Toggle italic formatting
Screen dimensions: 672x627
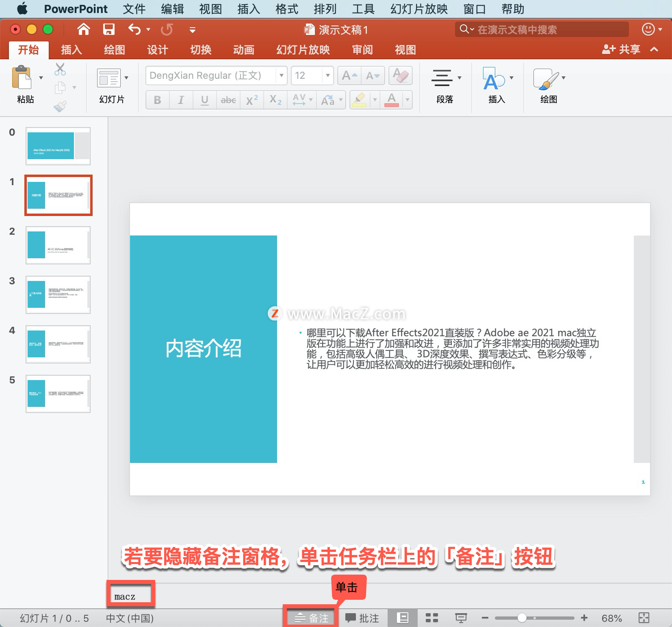point(181,100)
